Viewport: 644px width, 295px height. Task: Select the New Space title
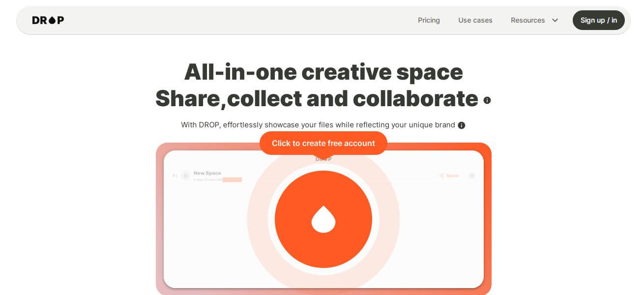click(207, 173)
